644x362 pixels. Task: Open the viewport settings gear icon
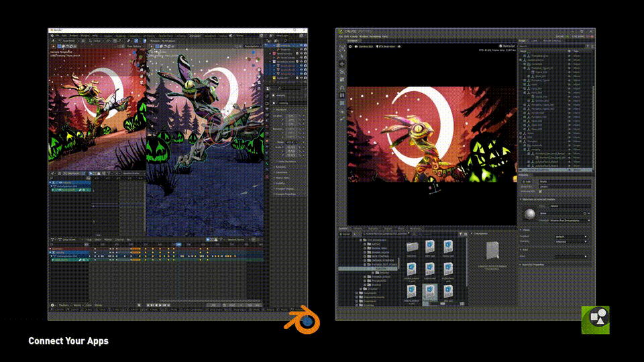click(x=350, y=46)
